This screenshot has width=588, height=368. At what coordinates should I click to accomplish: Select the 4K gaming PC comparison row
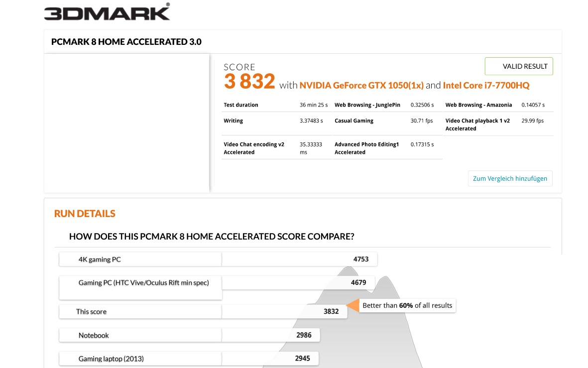click(218, 259)
